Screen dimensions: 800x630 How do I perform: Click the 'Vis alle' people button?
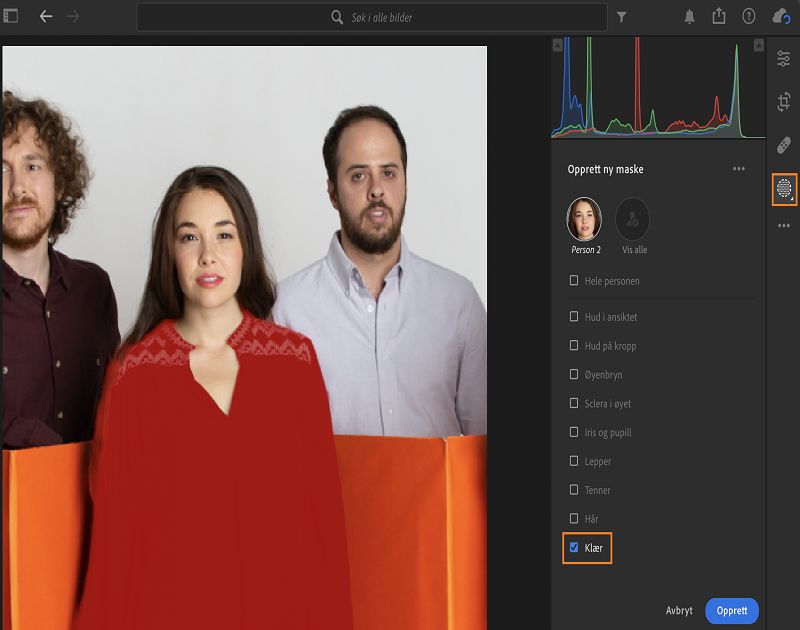[633, 219]
